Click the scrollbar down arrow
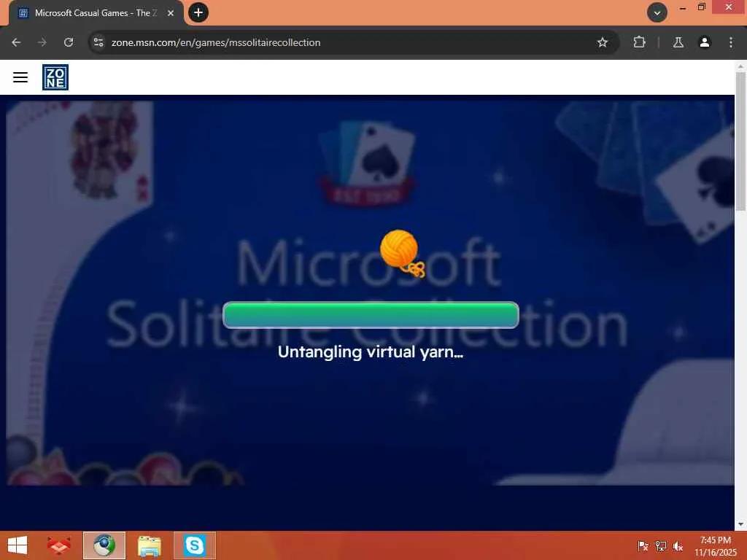The image size is (747, 560). (741, 524)
